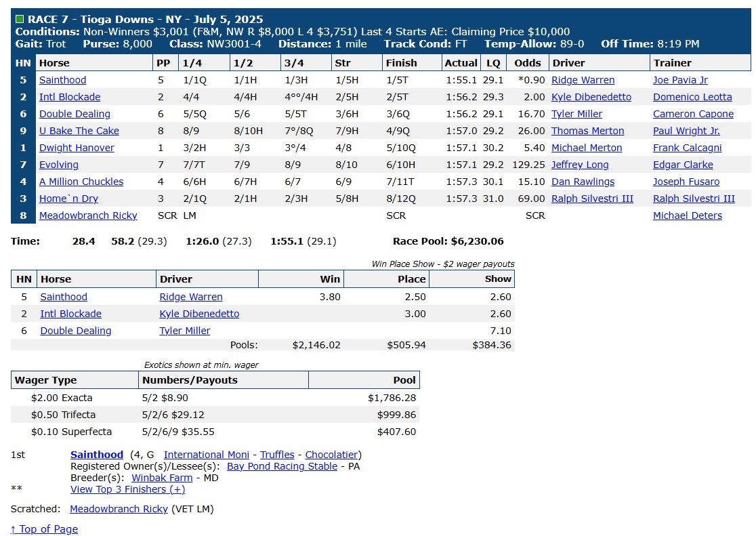
Task: Expand View Top 3 Finishers
Action: coord(128,489)
